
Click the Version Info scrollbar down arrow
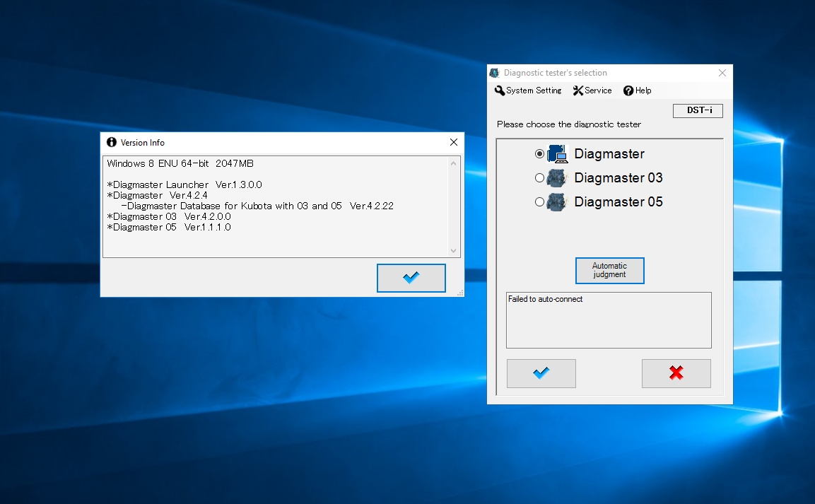click(x=454, y=250)
